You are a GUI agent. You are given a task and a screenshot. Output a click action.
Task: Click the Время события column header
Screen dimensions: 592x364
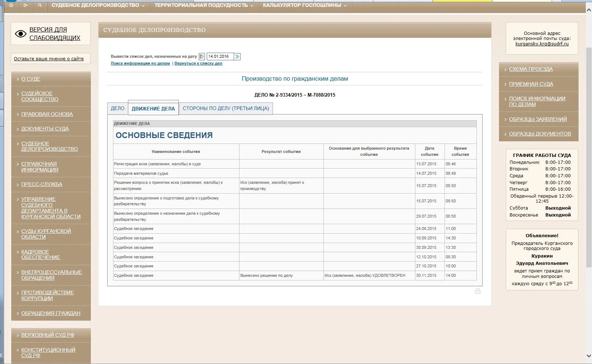pyautogui.click(x=460, y=151)
